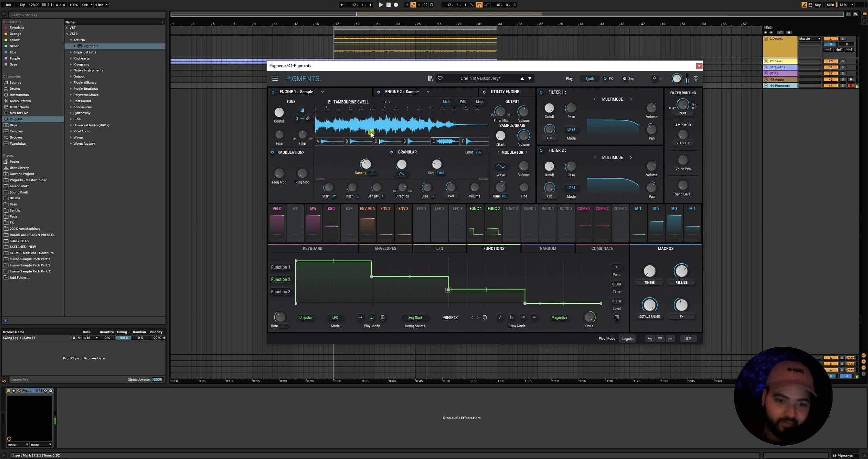Toggle Engine 1 power button
Image resolution: width=868 pixels, height=459 pixels.
tap(273, 92)
